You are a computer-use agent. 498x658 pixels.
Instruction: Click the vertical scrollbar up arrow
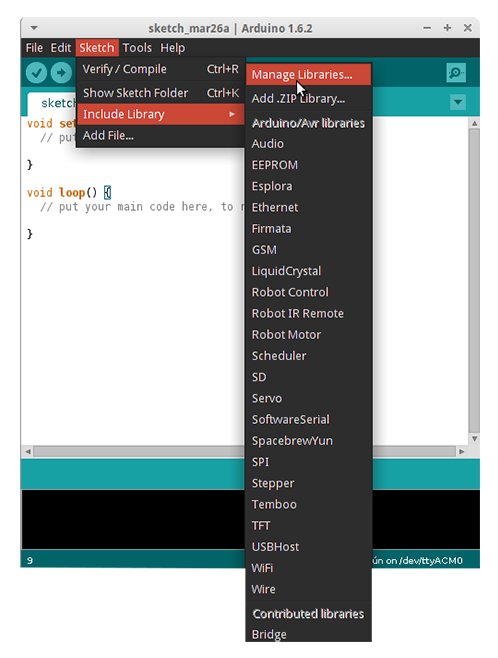[x=474, y=123]
